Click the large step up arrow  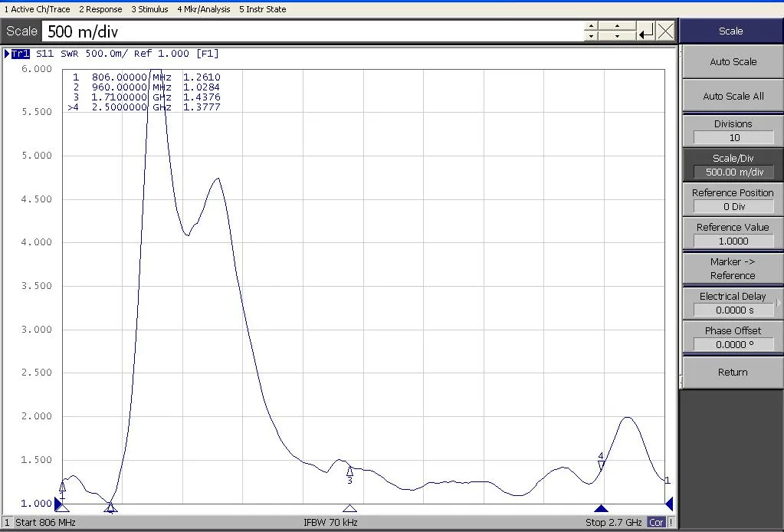pyautogui.click(x=618, y=27)
